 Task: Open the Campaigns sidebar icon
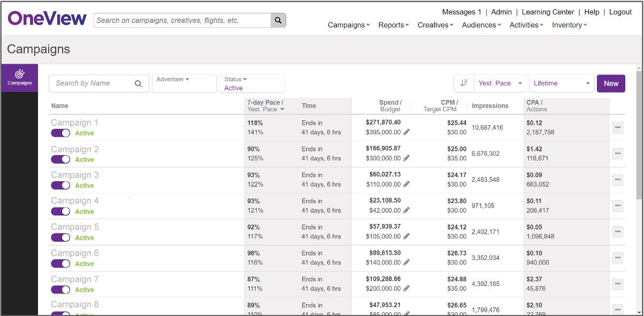[x=19, y=78]
